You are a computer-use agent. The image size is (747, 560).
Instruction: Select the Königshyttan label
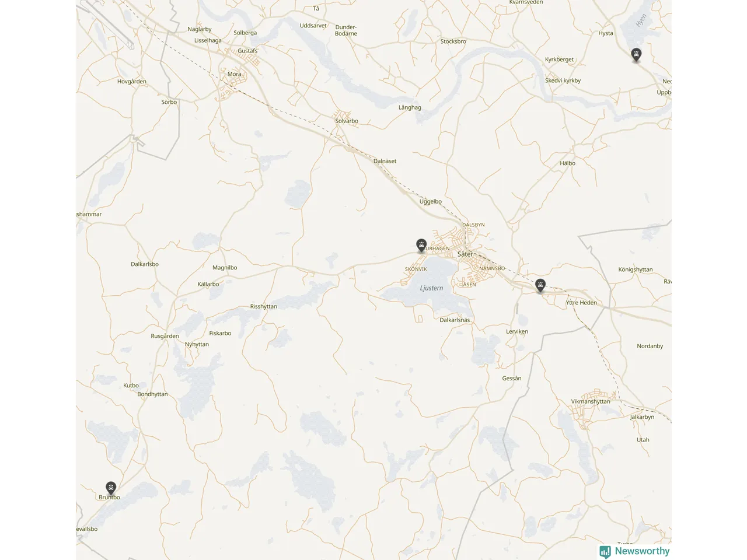point(636,269)
